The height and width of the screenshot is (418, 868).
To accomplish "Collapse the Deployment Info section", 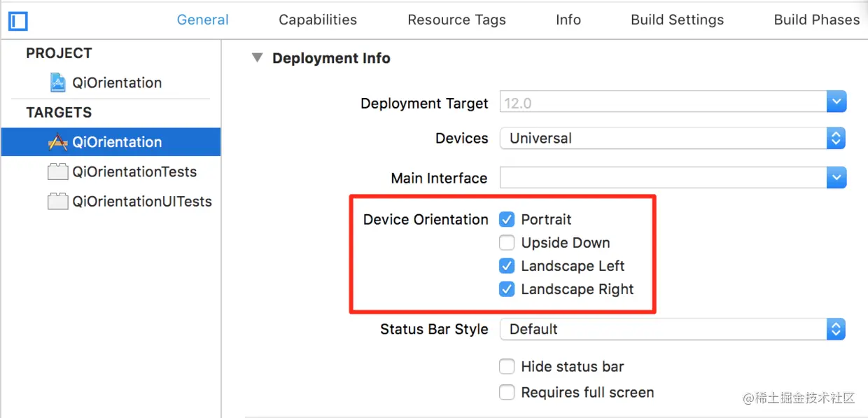I will point(258,58).
